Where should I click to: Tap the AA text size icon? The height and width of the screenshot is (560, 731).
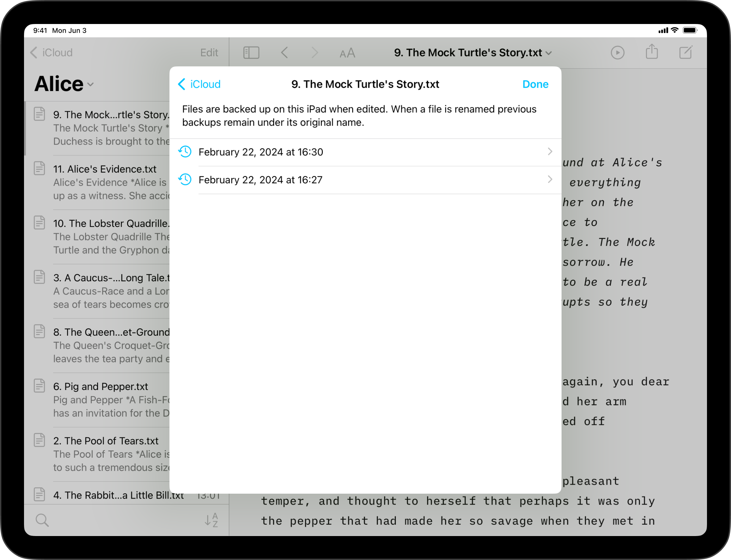tap(347, 53)
